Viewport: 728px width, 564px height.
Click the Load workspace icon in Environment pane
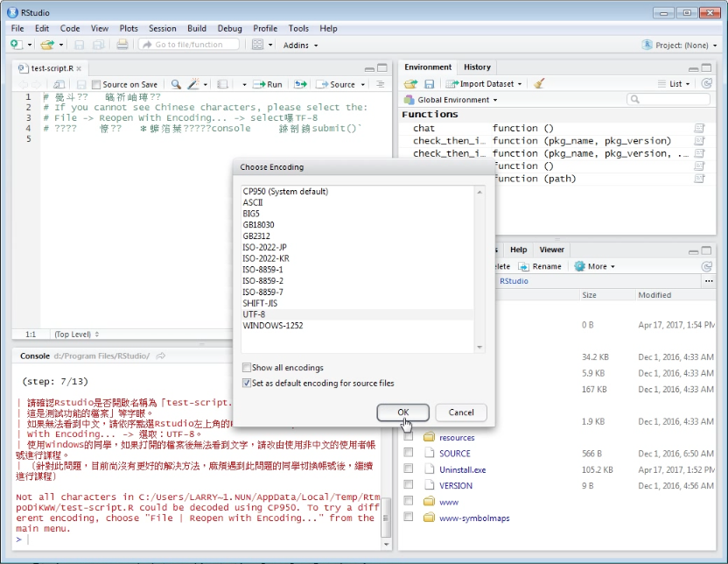[410, 84]
